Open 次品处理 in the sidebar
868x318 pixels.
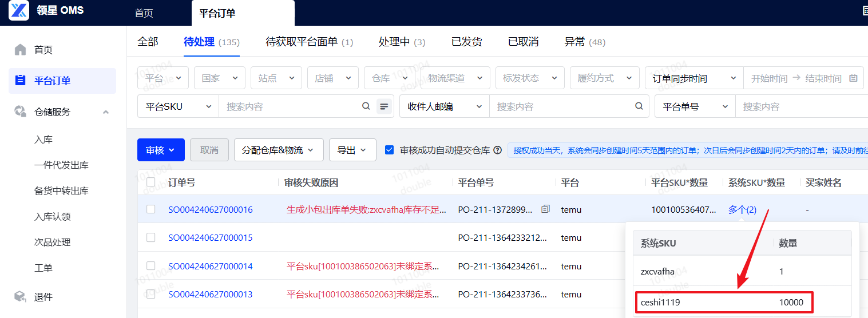click(x=53, y=243)
